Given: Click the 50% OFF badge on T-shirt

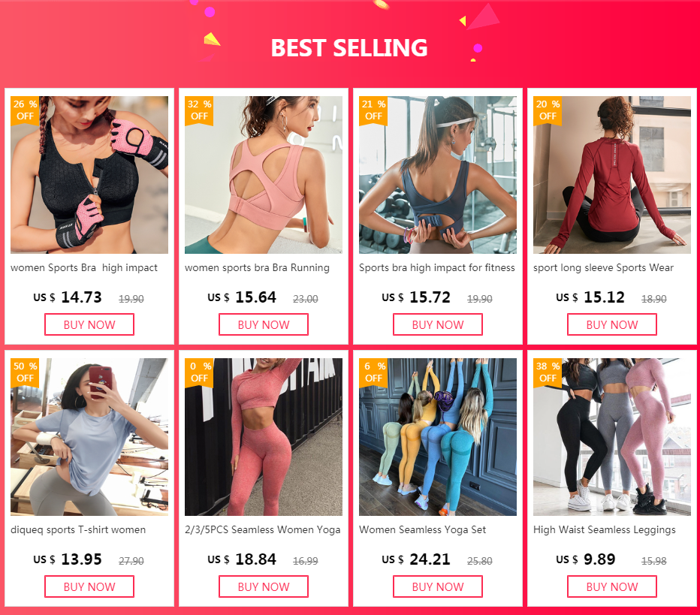Looking at the screenshot, I should tap(25, 372).
